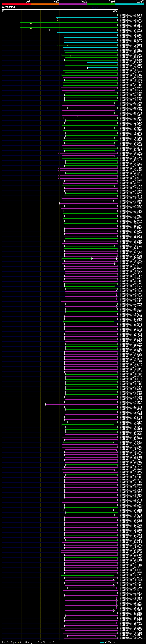Click the orange ~40% identity legend segment

[x=45, y=4]
